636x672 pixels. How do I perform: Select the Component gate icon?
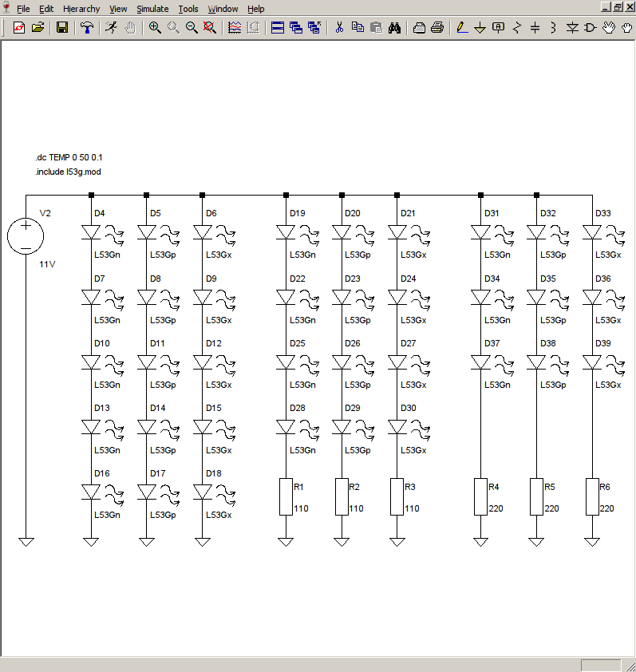(591, 28)
